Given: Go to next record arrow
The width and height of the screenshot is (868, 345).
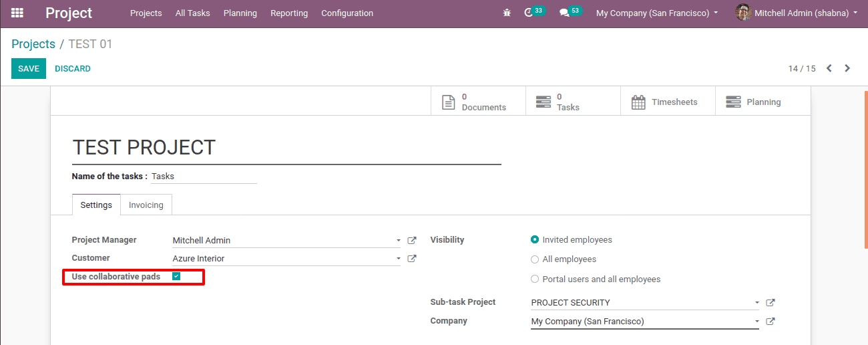Looking at the screenshot, I should (x=847, y=68).
